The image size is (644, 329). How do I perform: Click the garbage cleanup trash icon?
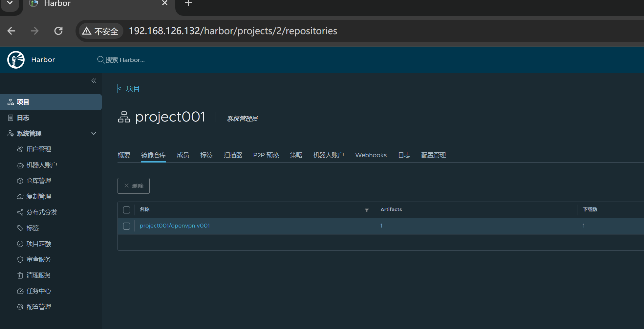click(20, 275)
